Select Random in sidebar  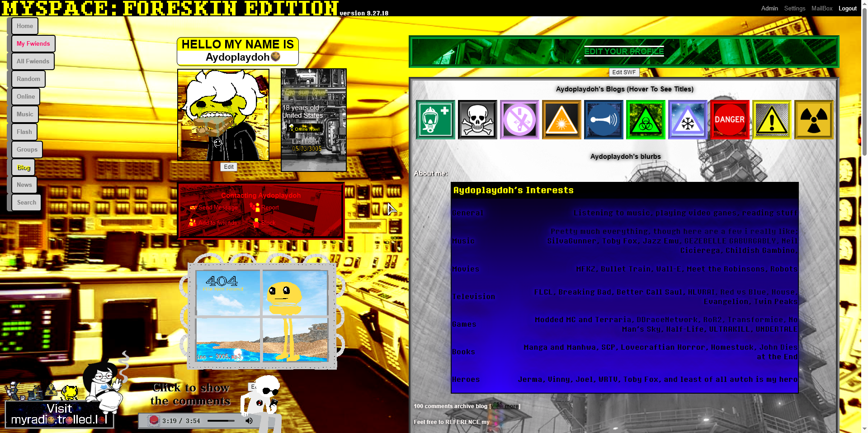(x=28, y=79)
